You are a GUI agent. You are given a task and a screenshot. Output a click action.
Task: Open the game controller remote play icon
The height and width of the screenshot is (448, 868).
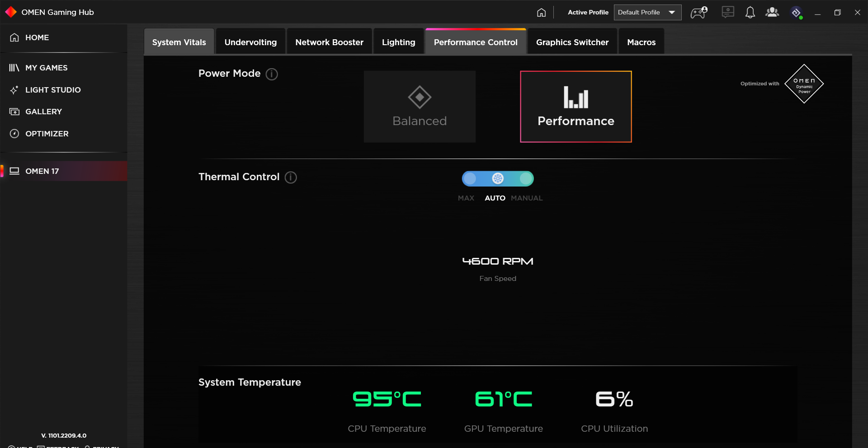(x=699, y=12)
